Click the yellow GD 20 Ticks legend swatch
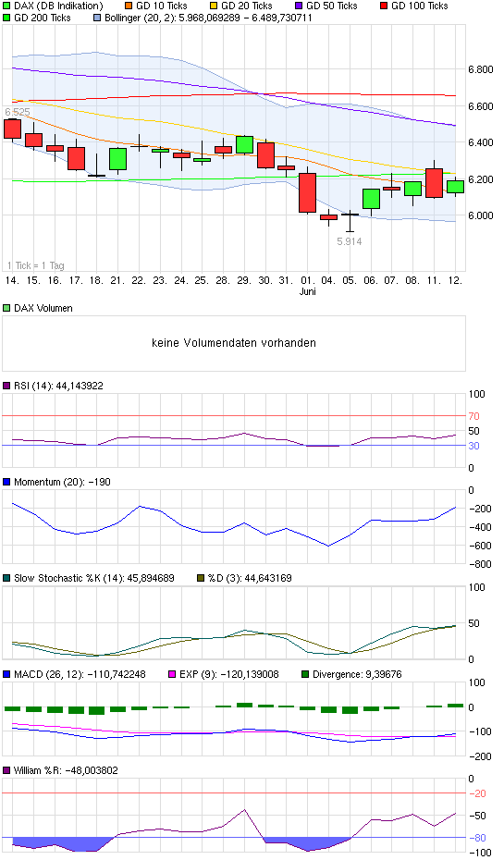Image resolution: width=504 pixels, height=860 pixels. click(x=214, y=6)
